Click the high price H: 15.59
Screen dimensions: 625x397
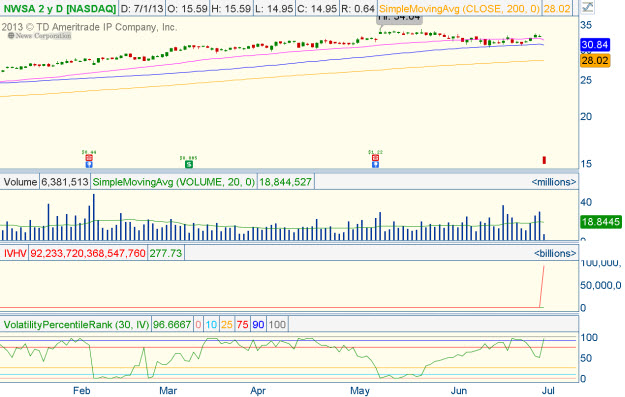pyautogui.click(x=231, y=8)
